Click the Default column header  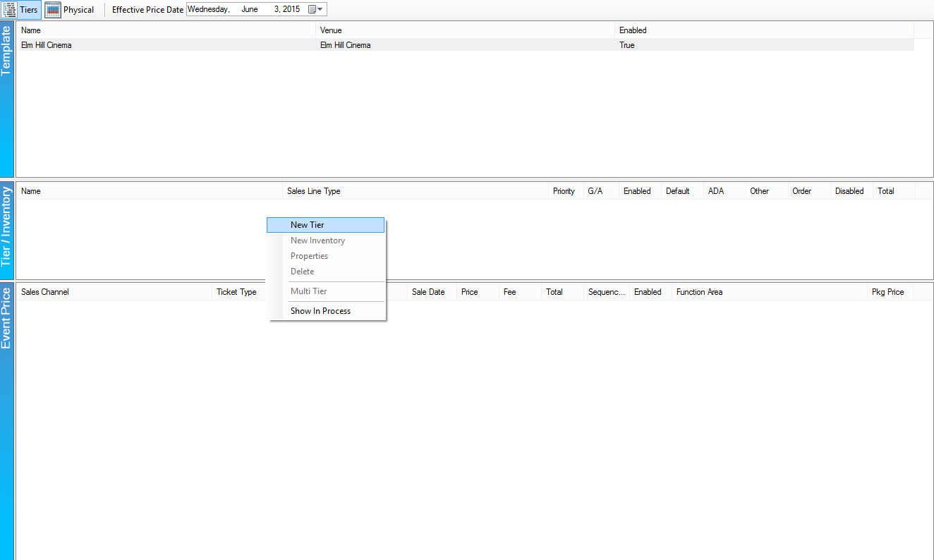point(682,191)
